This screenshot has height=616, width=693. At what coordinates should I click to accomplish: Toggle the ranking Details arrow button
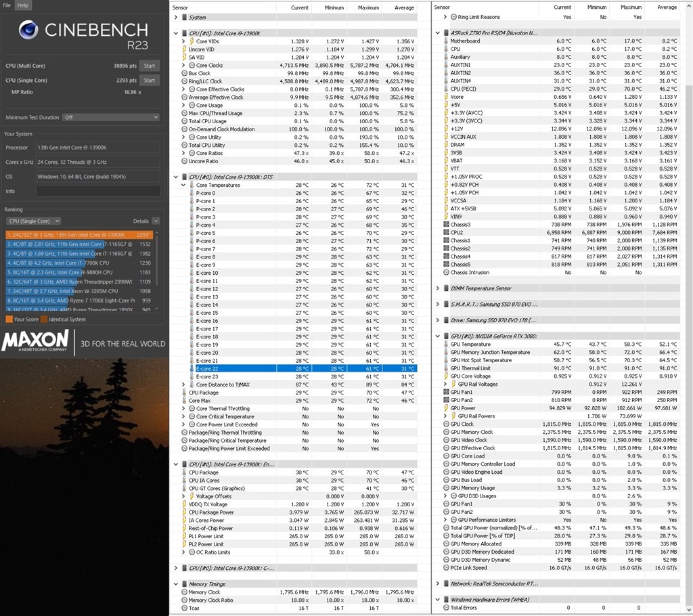[x=156, y=221]
